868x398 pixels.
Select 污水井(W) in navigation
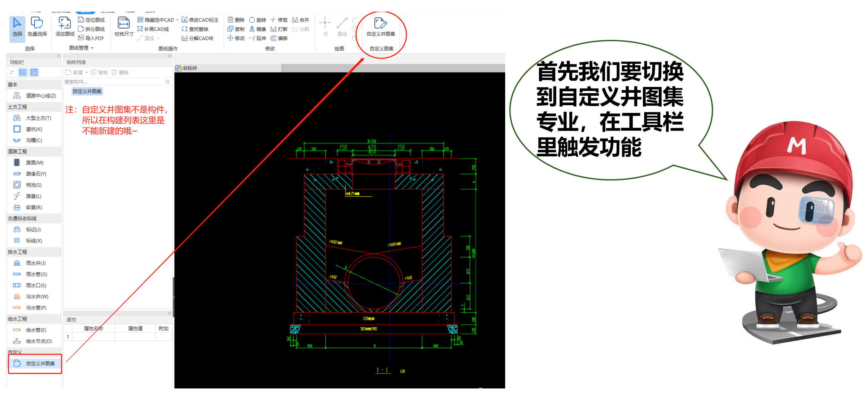(x=35, y=297)
